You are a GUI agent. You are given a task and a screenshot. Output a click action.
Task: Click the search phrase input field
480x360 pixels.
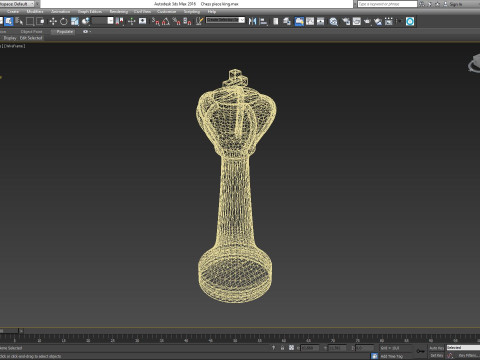pyautogui.click(x=387, y=4)
